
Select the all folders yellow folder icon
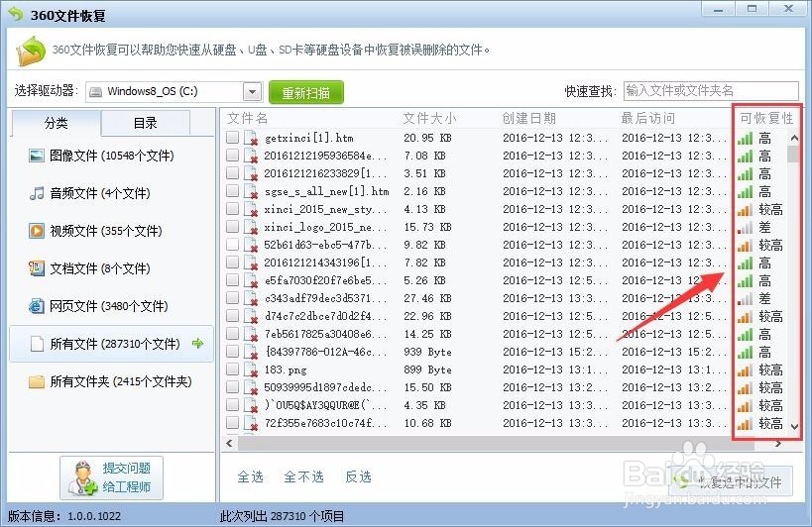coord(37,381)
